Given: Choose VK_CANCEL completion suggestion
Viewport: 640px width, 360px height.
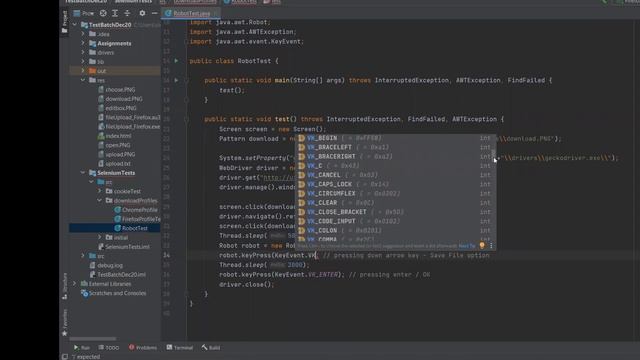Looking at the screenshot, I should tap(395, 175).
